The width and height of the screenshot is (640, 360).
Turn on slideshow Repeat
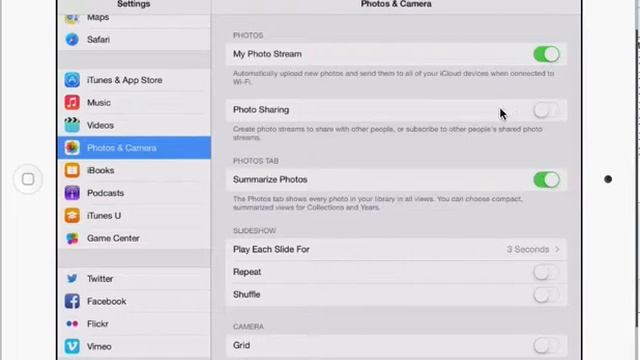(x=546, y=272)
